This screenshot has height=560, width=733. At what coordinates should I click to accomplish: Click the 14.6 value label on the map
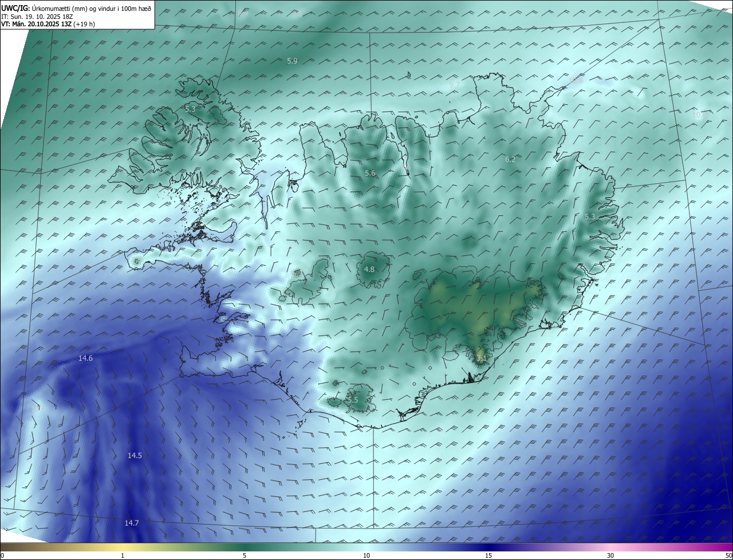pos(85,358)
